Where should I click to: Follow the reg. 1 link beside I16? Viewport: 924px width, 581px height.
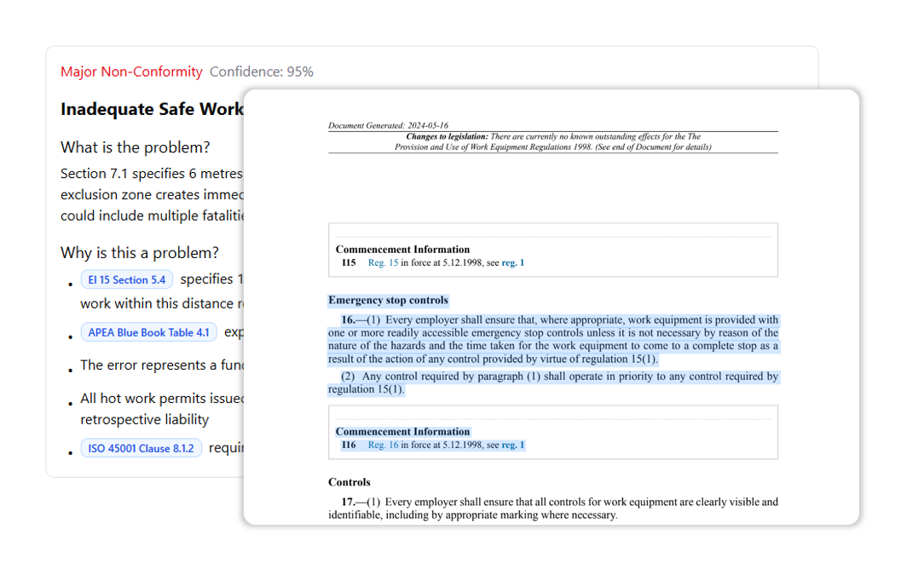click(512, 445)
